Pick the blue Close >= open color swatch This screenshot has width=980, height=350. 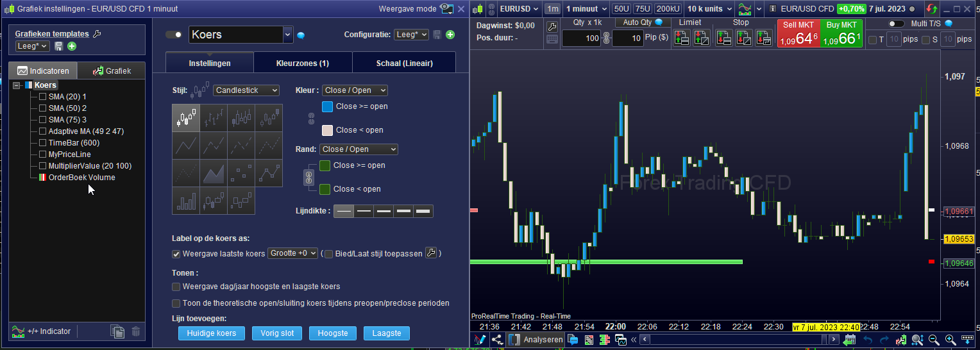327,106
